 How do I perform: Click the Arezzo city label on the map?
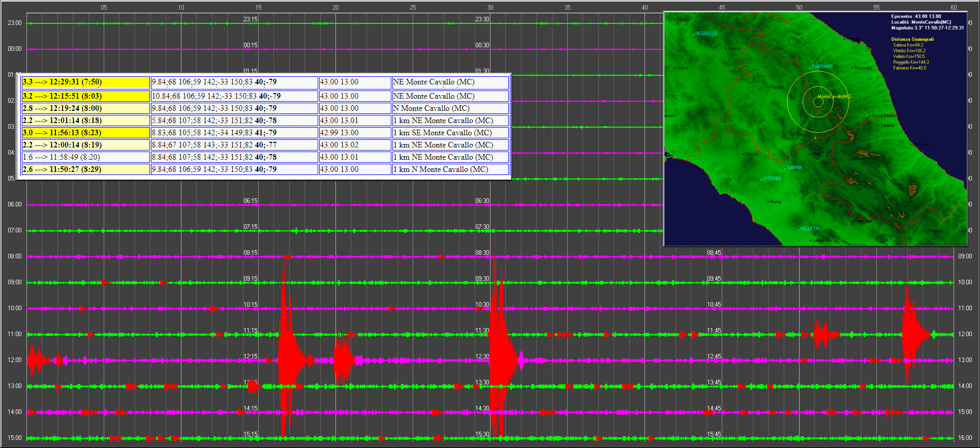[x=734, y=49]
